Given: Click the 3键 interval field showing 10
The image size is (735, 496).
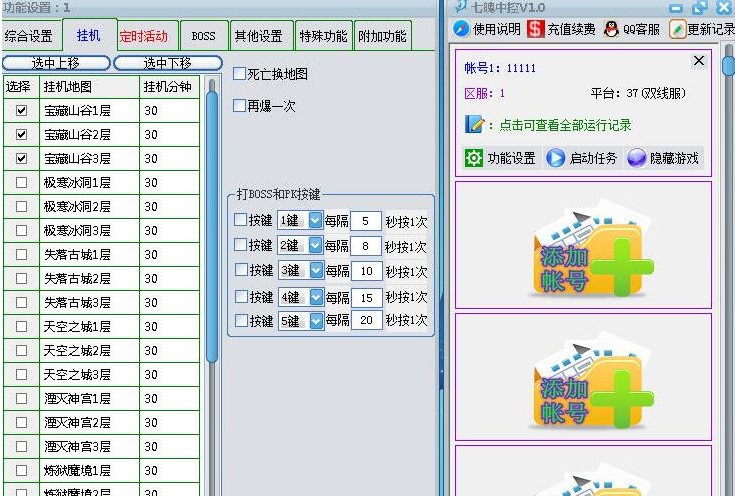Looking at the screenshot, I should (x=367, y=271).
